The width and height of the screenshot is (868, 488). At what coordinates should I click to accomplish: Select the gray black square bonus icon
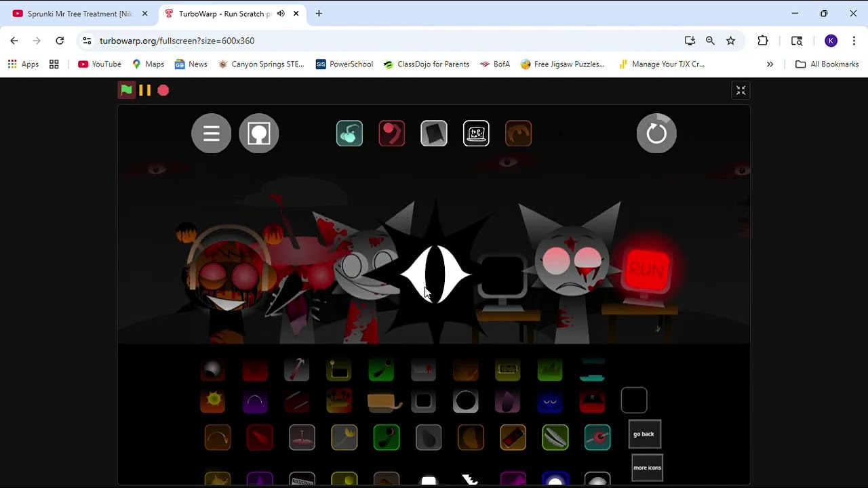(x=434, y=134)
